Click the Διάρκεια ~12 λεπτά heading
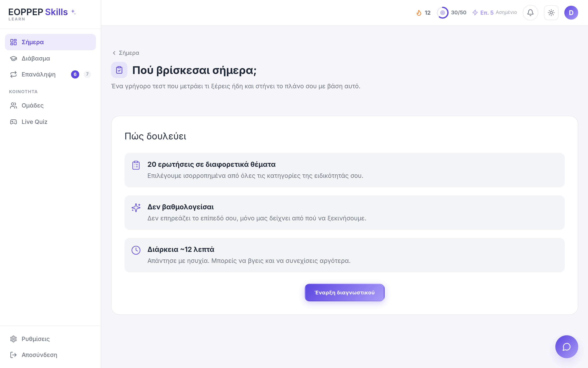588x368 pixels. tap(181, 249)
